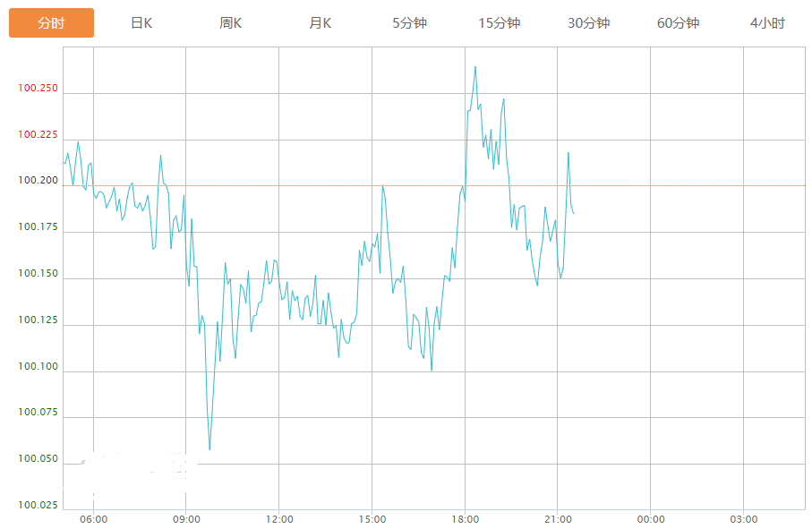
Task: Select the 分时 tab
Action: [x=51, y=23]
